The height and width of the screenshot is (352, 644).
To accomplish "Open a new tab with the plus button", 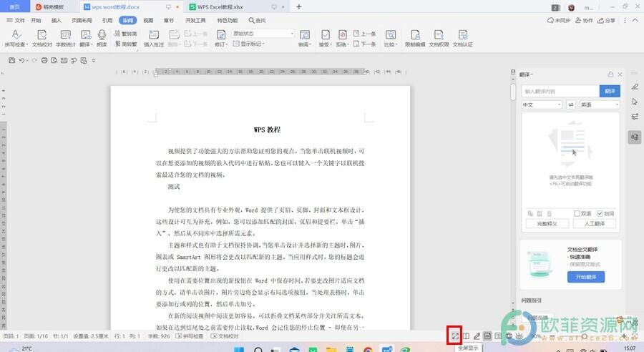I will pos(299,6).
